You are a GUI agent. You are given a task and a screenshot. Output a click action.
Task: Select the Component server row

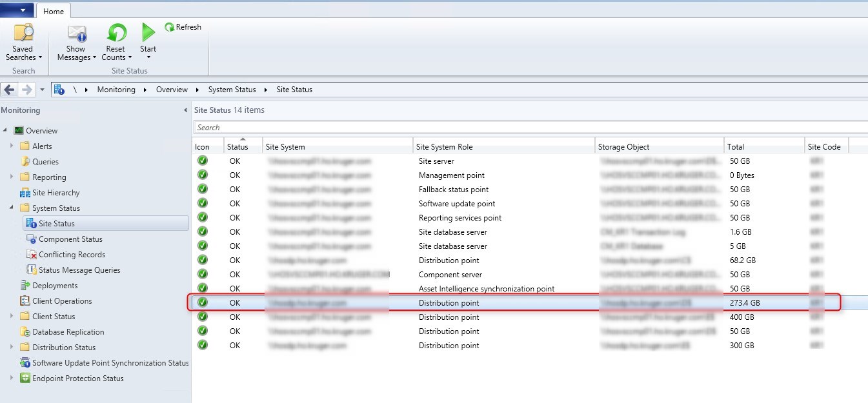tap(530, 275)
